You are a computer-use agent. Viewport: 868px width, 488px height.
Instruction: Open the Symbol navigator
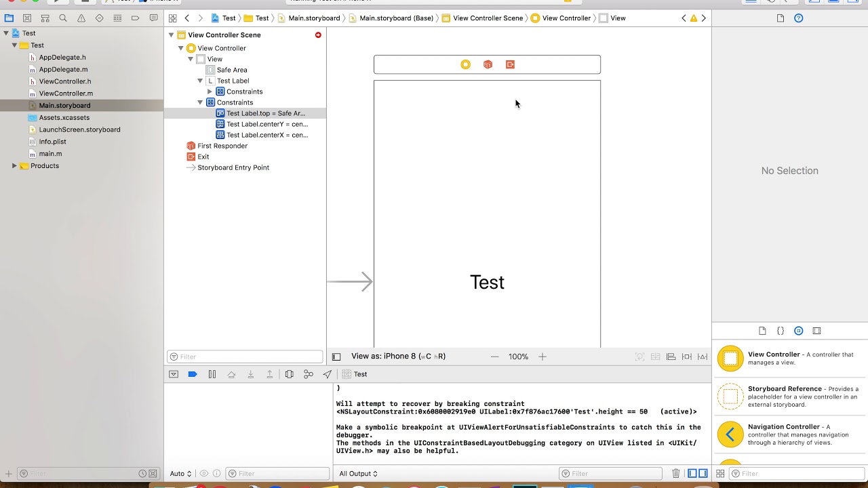pyautogui.click(x=45, y=18)
